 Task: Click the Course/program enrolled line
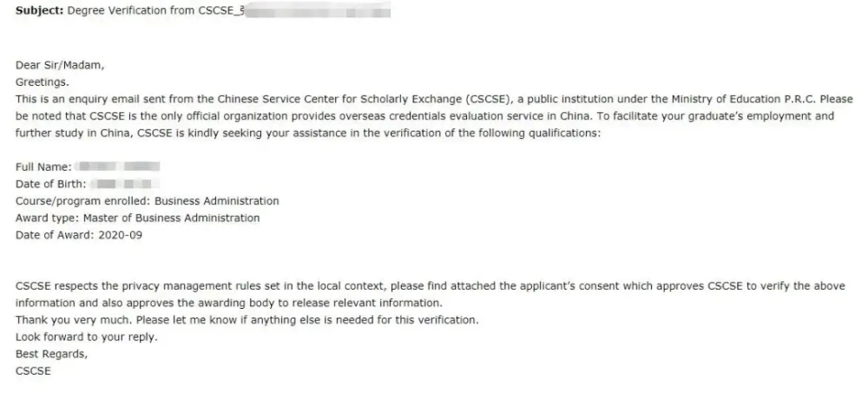pyautogui.click(x=148, y=201)
